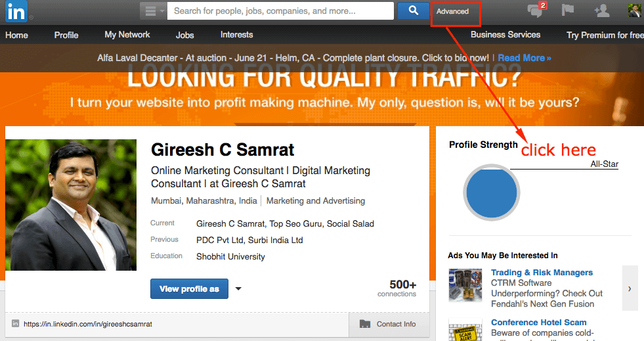Click the blue magnifier search button
Image resolution: width=644 pixels, height=341 pixels.
[413, 11]
